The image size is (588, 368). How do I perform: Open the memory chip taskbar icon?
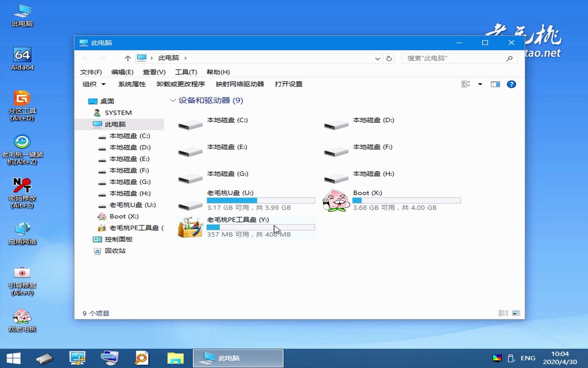point(45,358)
